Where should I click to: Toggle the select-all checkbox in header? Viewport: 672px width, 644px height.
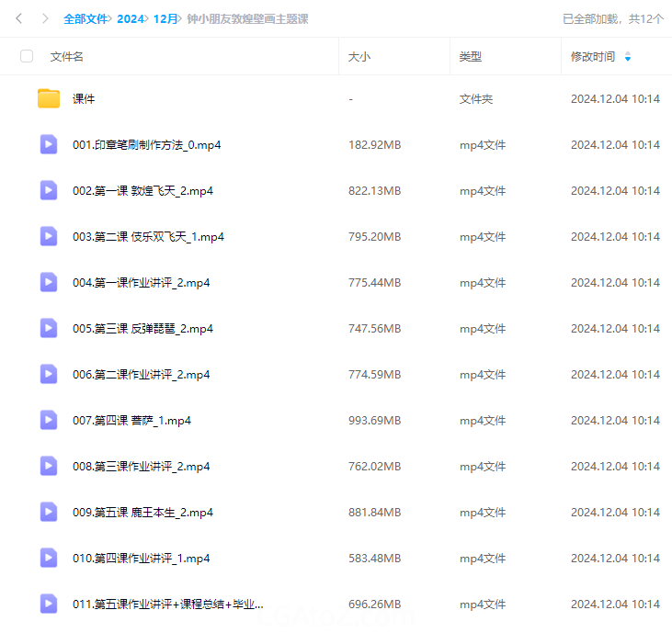click(27, 56)
